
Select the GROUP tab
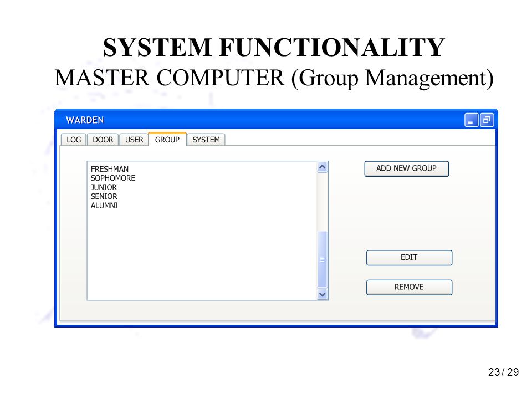167,139
